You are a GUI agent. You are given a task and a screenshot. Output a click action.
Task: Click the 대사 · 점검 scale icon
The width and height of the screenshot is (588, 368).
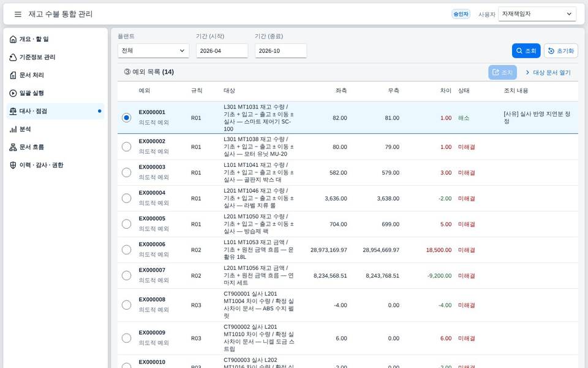13,111
